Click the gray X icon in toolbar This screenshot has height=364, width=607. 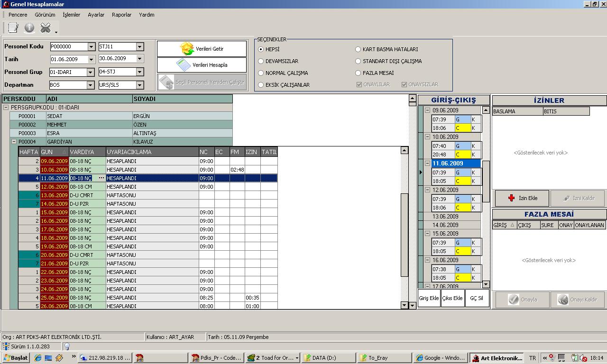46,28
